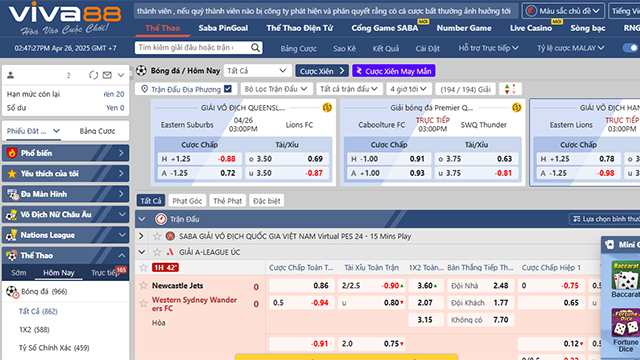The height and width of the screenshot is (360, 640).
Task: Click the search magnifier icon
Action: 255,48
